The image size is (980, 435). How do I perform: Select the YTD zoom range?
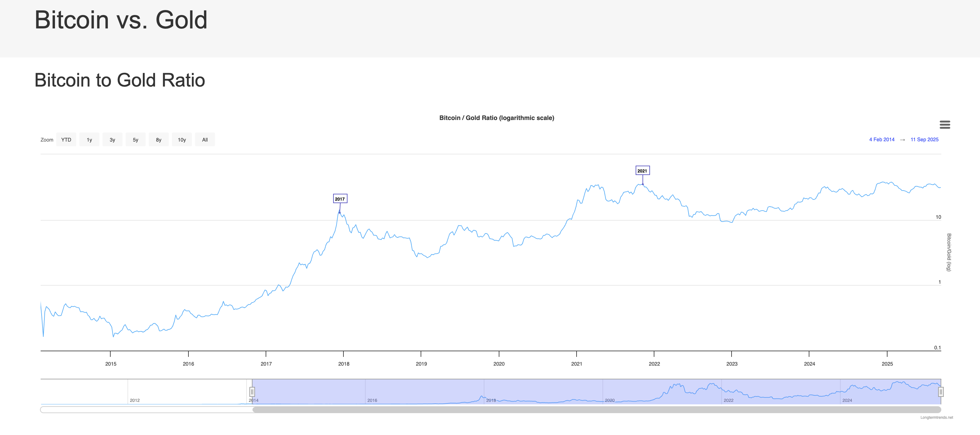[66, 140]
